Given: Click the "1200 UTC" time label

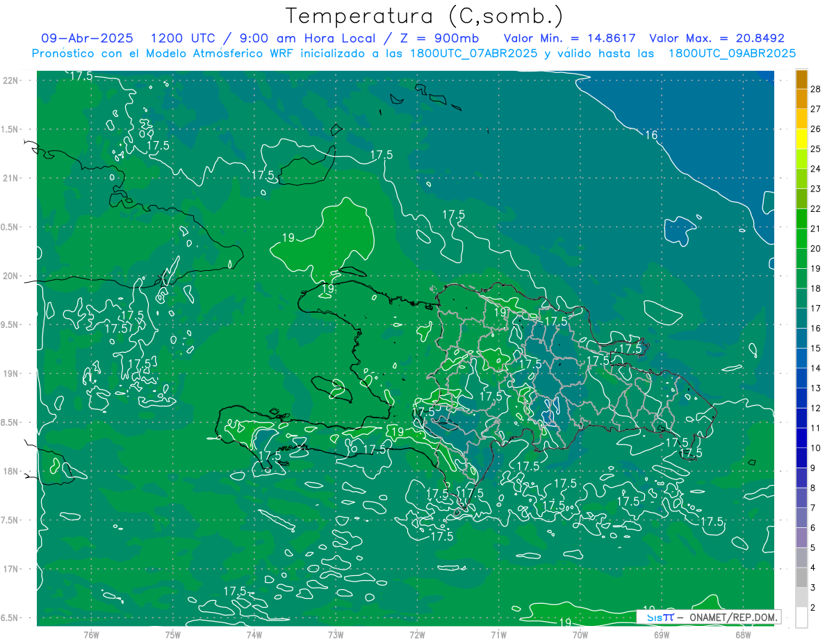Looking at the screenshot, I should pyautogui.click(x=185, y=38).
